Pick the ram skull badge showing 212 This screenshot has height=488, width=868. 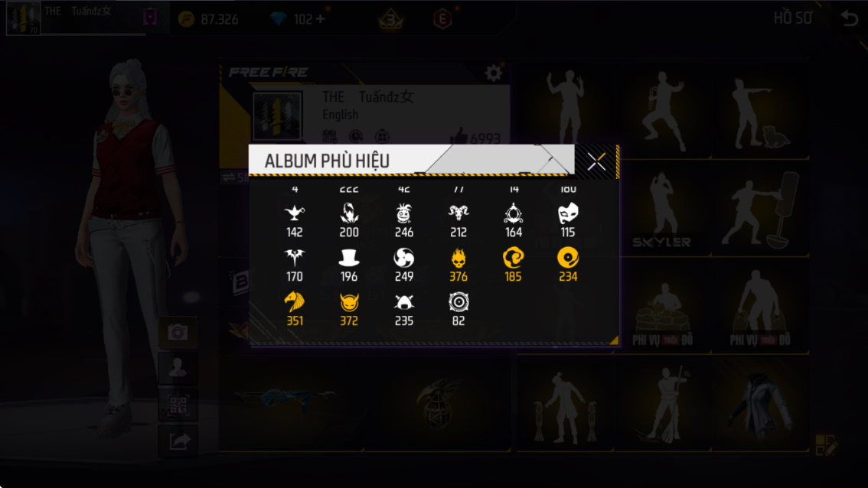pos(458,220)
